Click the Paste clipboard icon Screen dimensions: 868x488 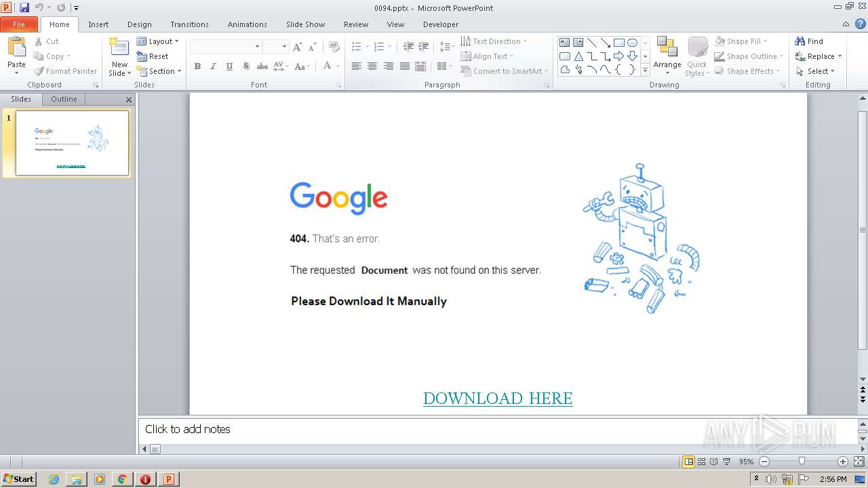tap(16, 47)
